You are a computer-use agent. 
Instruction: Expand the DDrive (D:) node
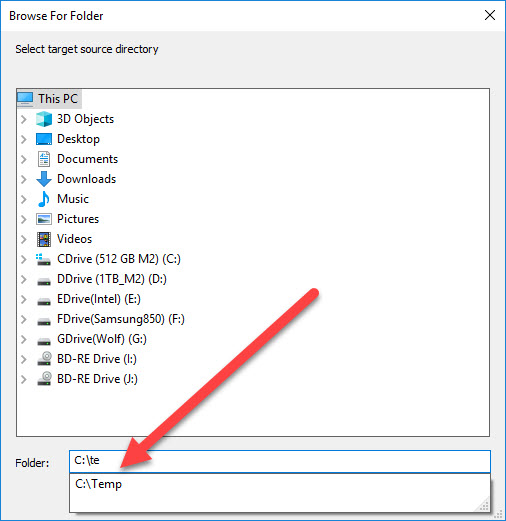[x=24, y=279]
